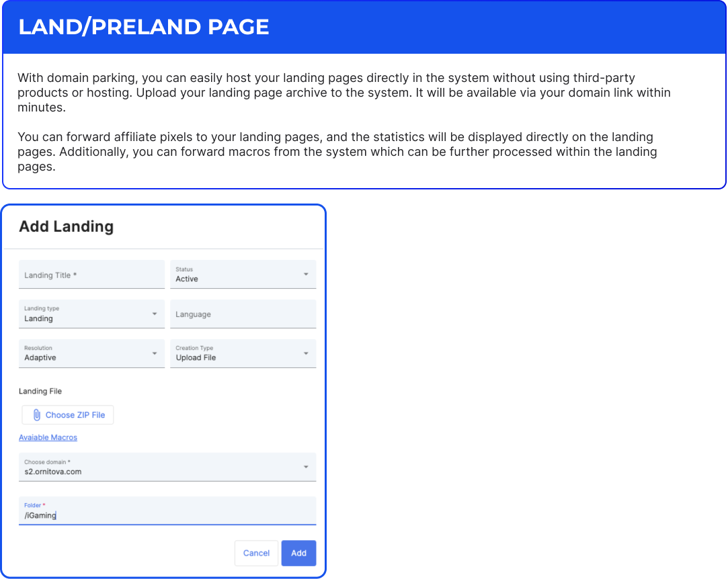The image size is (728, 579).
Task: Expand the Landing type dropdown arrow
Action: pyautogui.click(x=155, y=314)
